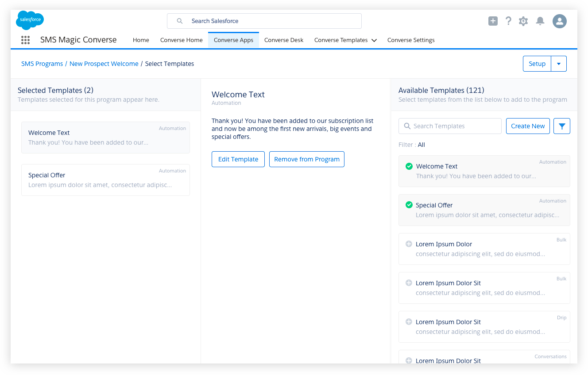Open the dropdown arrow beside Setup
588x375 pixels.
(x=559, y=64)
